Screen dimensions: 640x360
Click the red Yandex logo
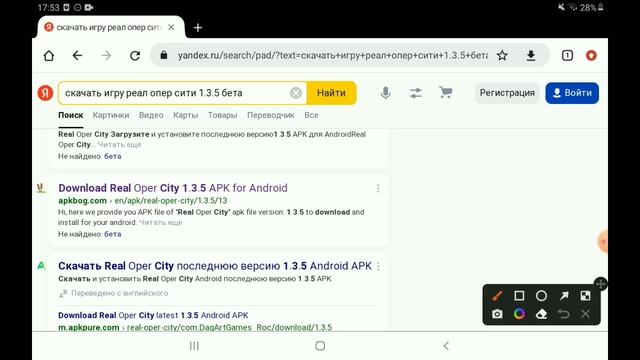[45, 93]
